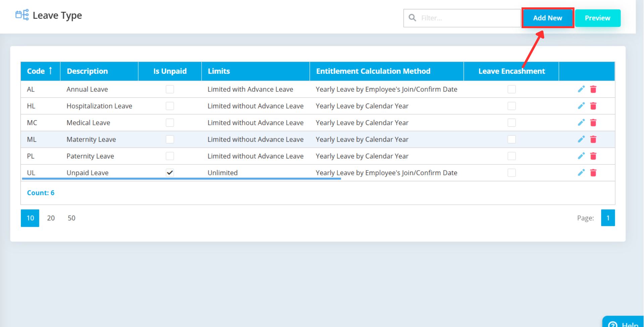Image resolution: width=644 pixels, height=327 pixels.
Task: Click the sort arrow next to Code
Action: click(50, 71)
